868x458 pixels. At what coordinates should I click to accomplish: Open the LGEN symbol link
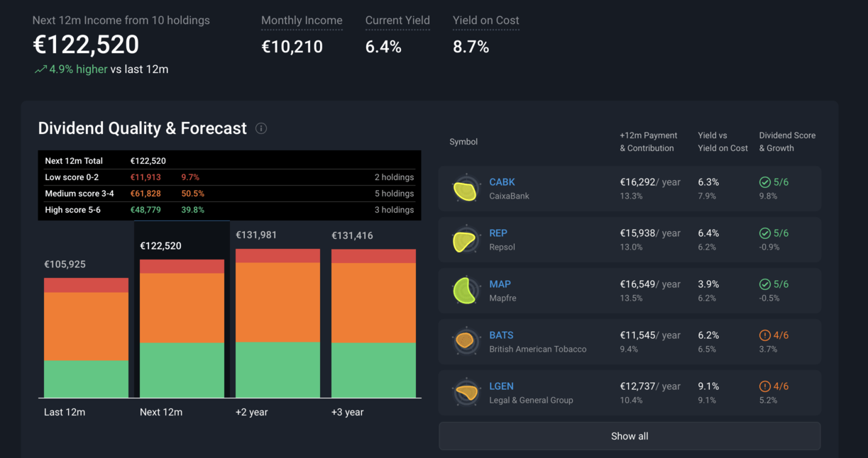coord(501,386)
